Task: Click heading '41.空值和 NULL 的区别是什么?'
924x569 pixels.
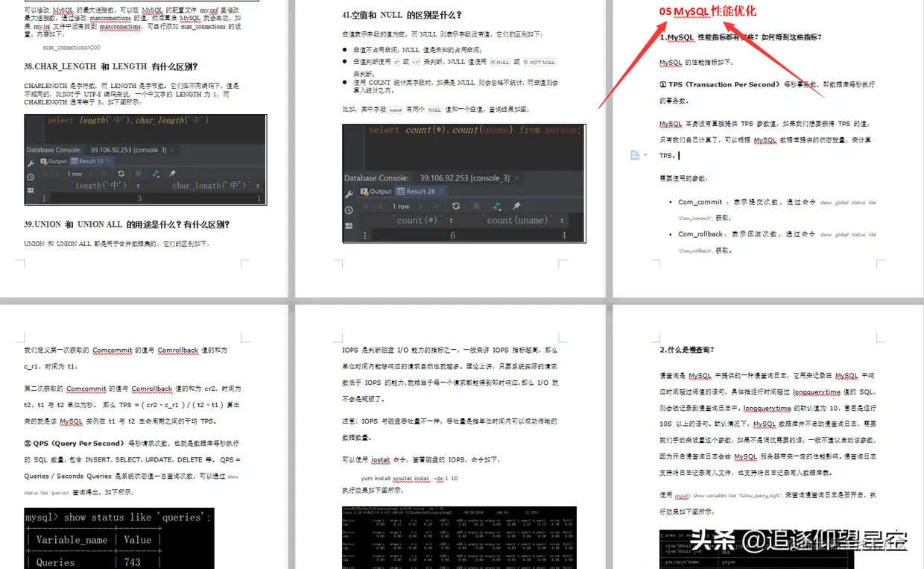Action: [402, 15]
